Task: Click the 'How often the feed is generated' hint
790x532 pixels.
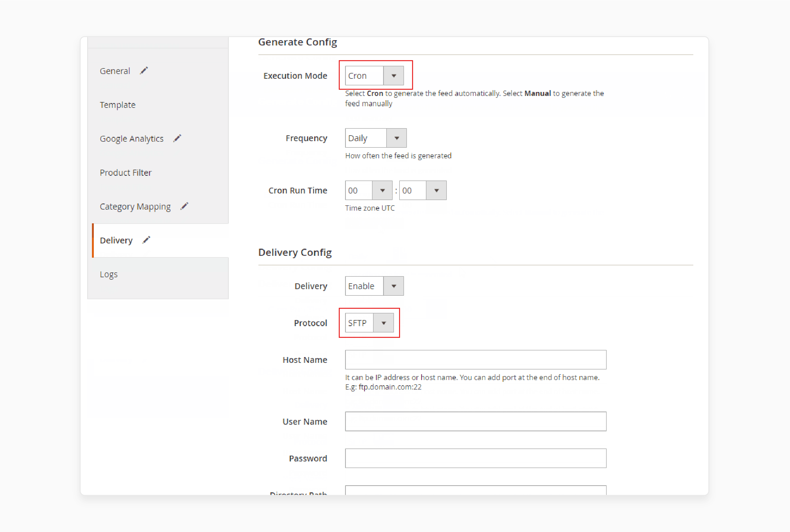Action: click(x=398, y=156)
